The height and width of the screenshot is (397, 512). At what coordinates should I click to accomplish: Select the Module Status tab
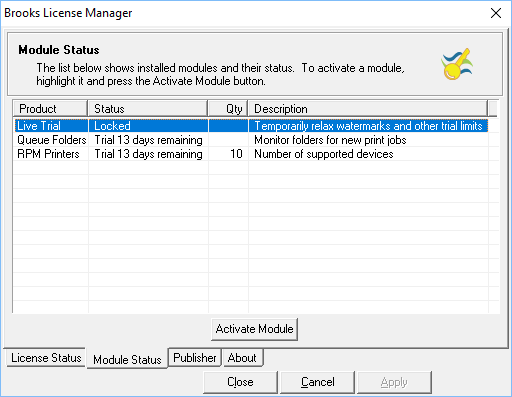pyautogui.click(x=127, y=359)
